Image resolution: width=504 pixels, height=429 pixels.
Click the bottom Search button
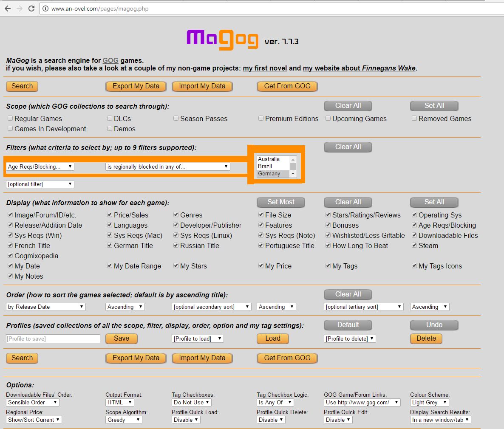(22, 358)
